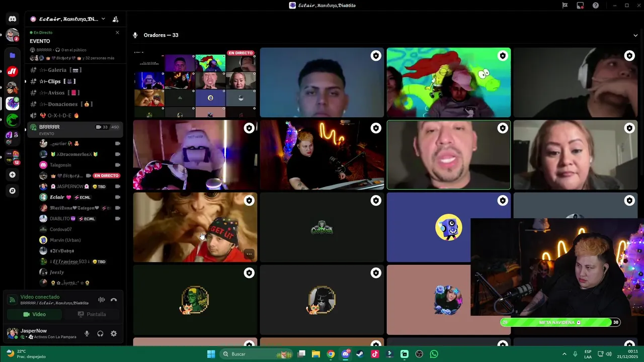The image size is (644, 362).
Task: Show hidden icons in system tray
Action: 564,354
